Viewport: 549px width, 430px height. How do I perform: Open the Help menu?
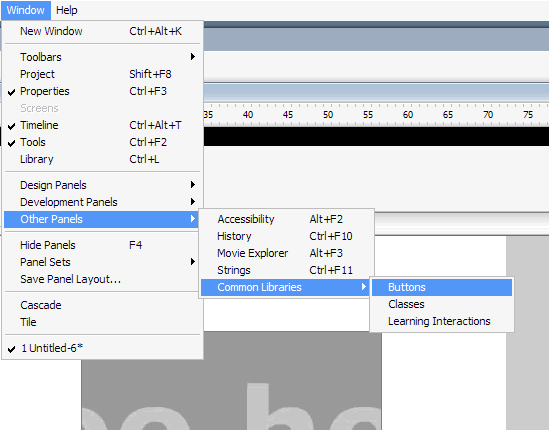67,10
